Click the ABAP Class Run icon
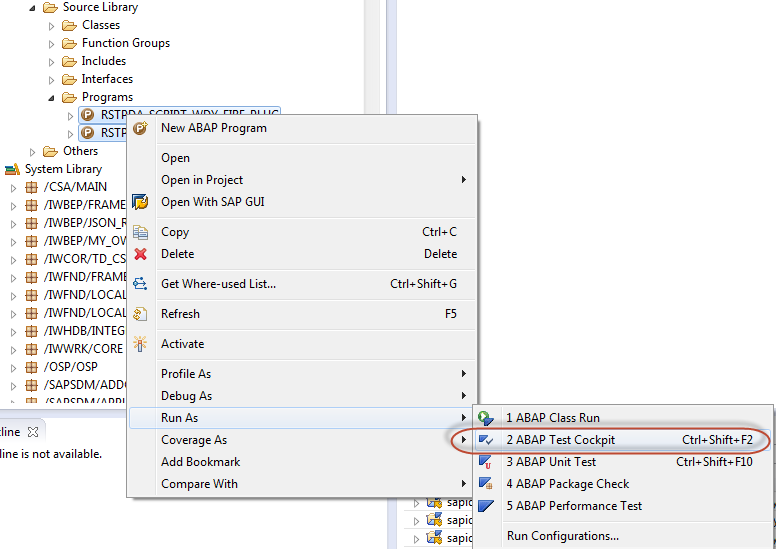Image resolution: width=776 pixels, height=549 pixels. 486,418
